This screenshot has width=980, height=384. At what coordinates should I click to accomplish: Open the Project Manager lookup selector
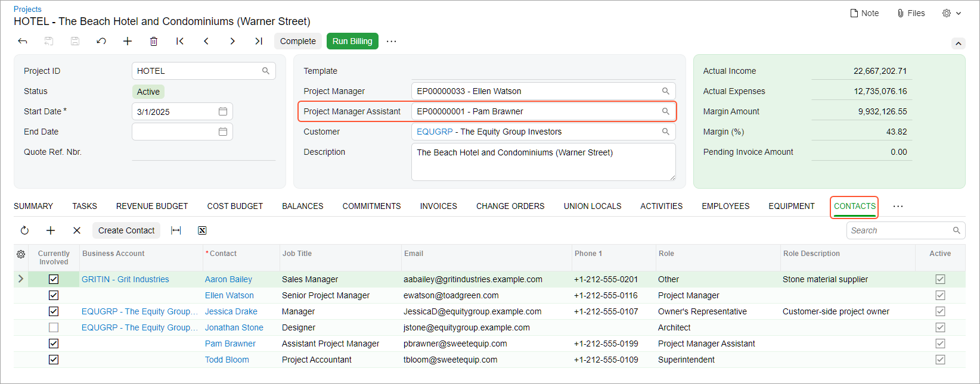665,91
